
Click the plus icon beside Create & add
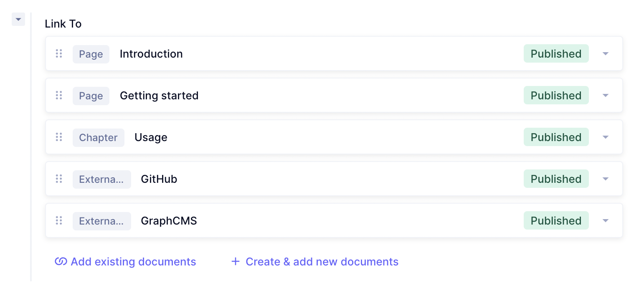click(236, 262)
